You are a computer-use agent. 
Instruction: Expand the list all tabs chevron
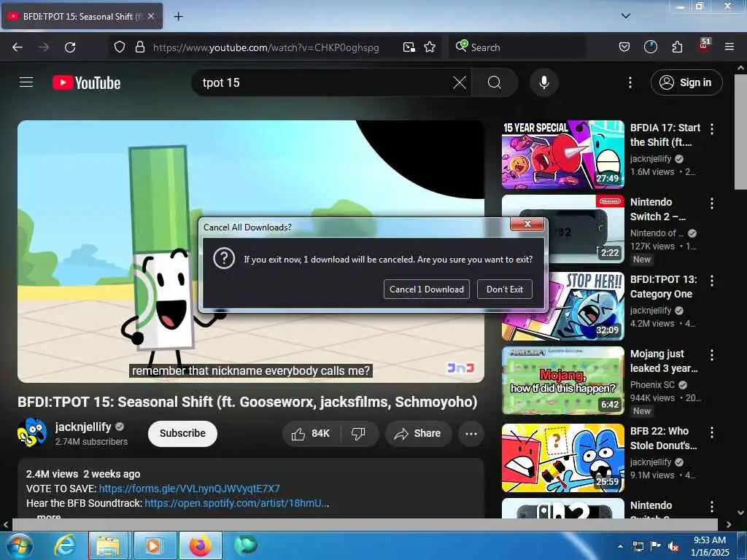pyautogui.click(x=626, y=16)
